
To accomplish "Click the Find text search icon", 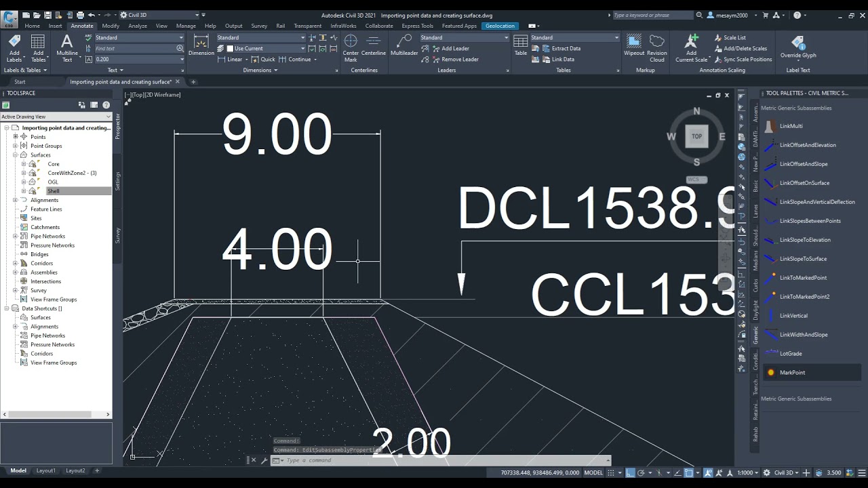I will click(180, 48).
